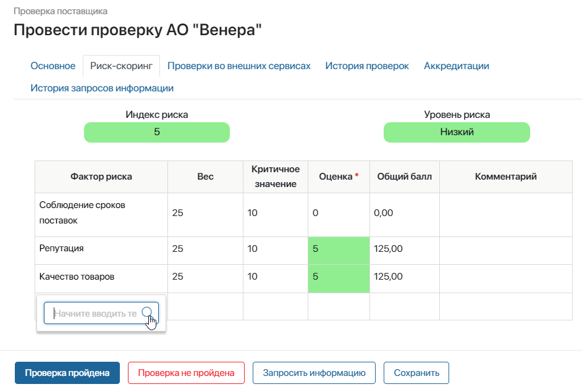Click the Запросить информацию button
582x392 pixels.
[x=314, y=373]
